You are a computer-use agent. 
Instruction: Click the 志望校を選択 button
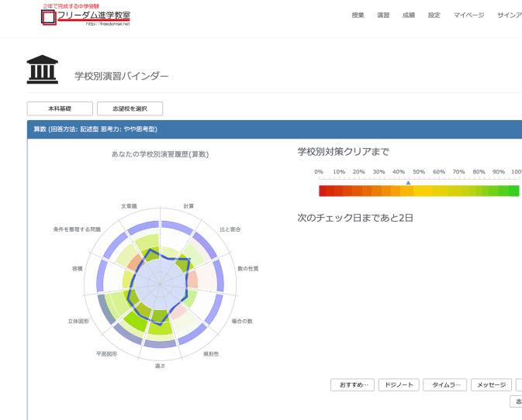[x=130, y=108]
